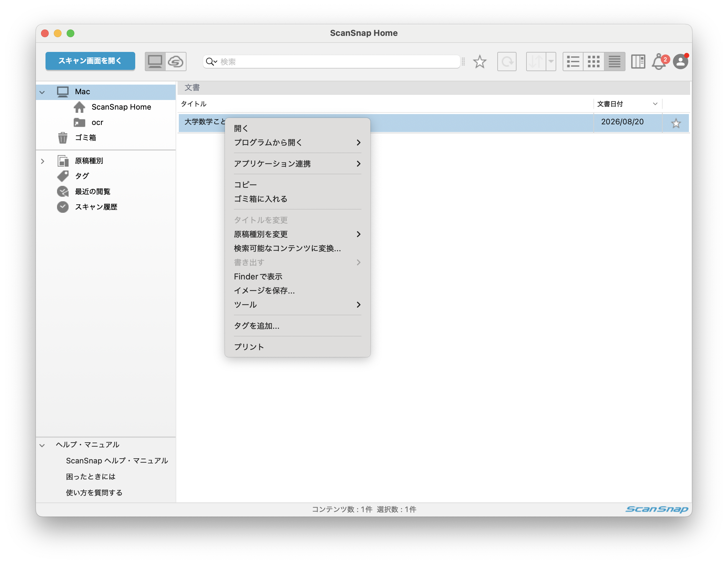Toggle favorite star on the 2026/08/20 document
The height and width of the screenshot is (564, 728).
tap(676, 123)
